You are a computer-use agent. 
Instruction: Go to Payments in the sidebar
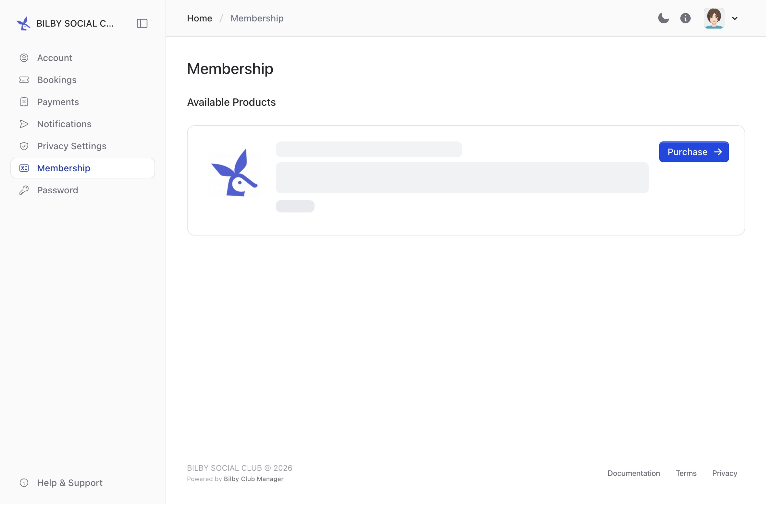[83, 102]
